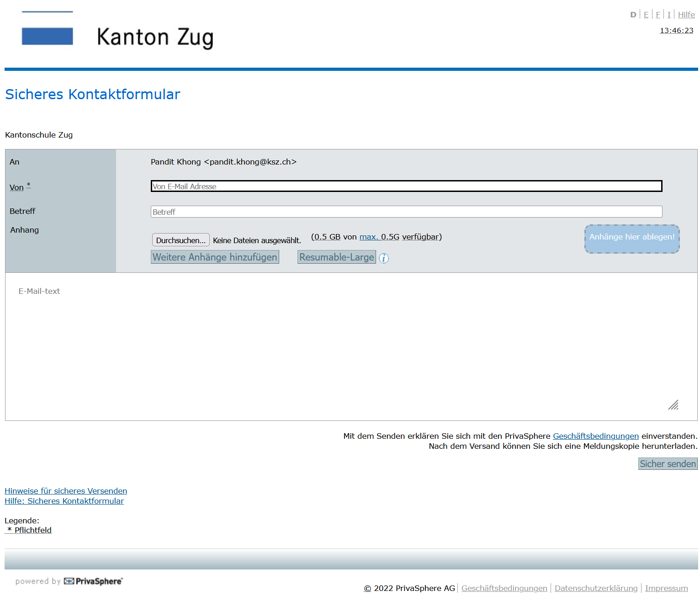Click the info icon beside Resumable-Large
This screenshot has width=700, height=601.
point(384,258)
